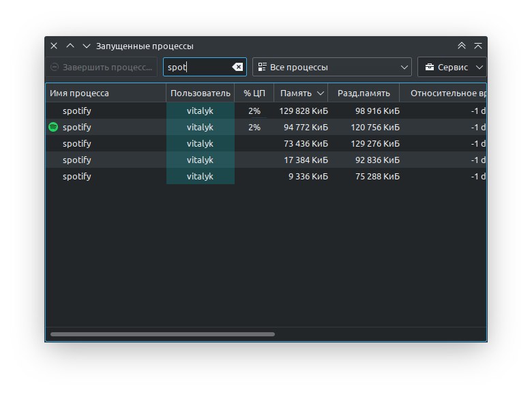Screen dimensions: 532x395
Task: Click the up chevron in title bar
Action: click(x=70, y=46)
